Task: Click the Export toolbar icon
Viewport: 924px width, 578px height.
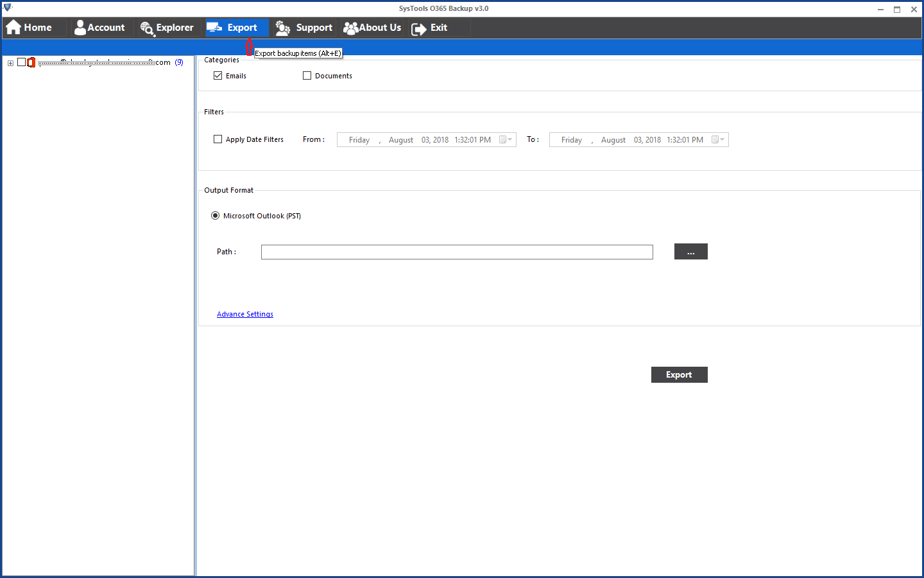Action: click(x=214, y=28)
